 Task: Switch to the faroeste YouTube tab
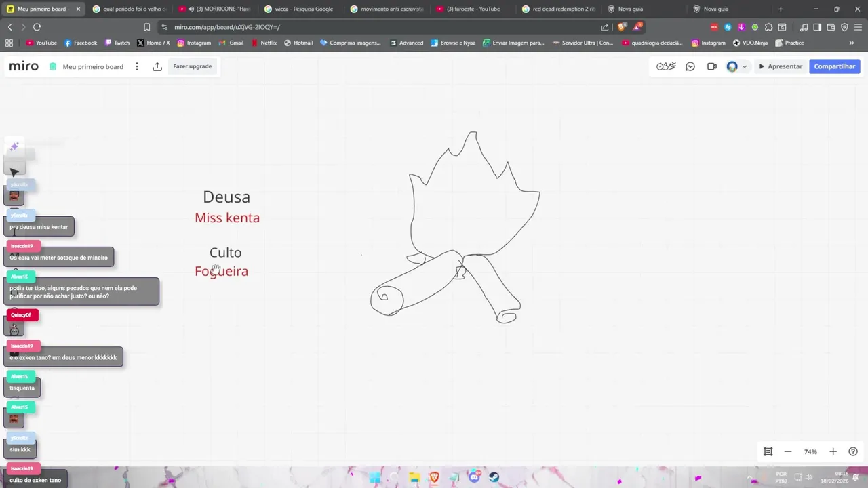click(473, 9)
